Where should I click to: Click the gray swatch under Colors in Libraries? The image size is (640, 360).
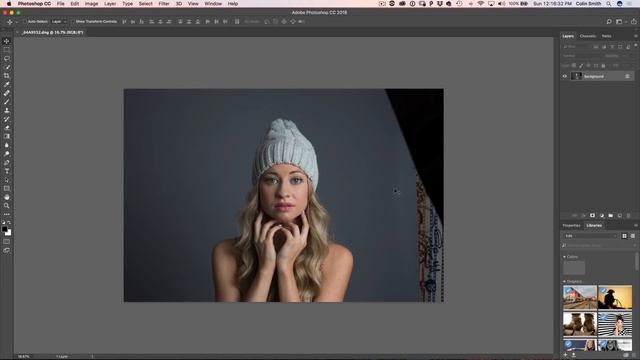coord(574,268)
